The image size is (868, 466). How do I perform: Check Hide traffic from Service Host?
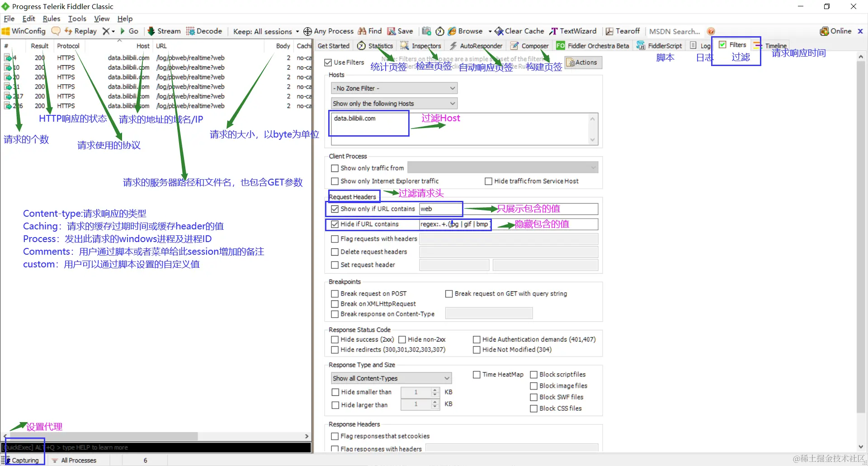pos(489,181)
